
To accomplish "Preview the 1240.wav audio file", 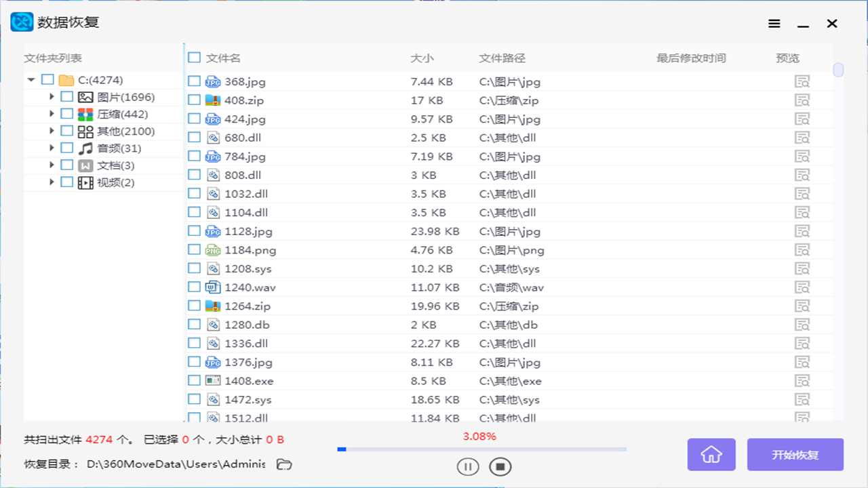I will click(x=802, y=287).
